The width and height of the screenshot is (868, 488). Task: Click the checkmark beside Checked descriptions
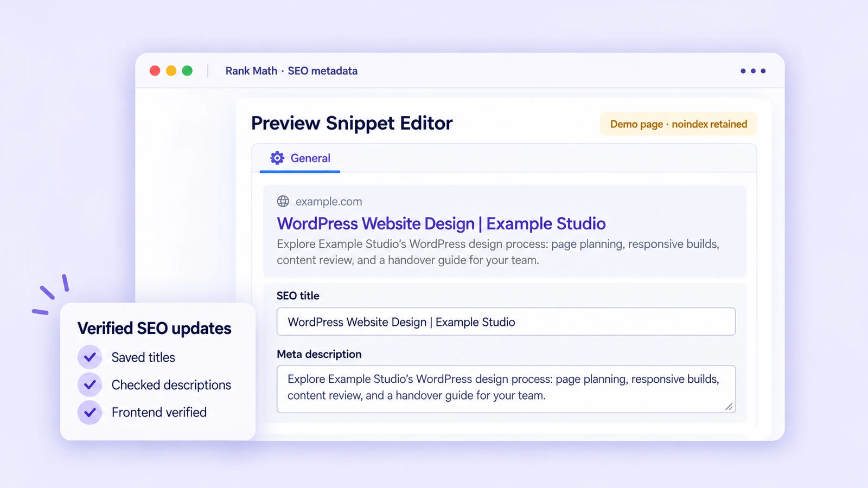pyautogui.click(x=90, y=385)
